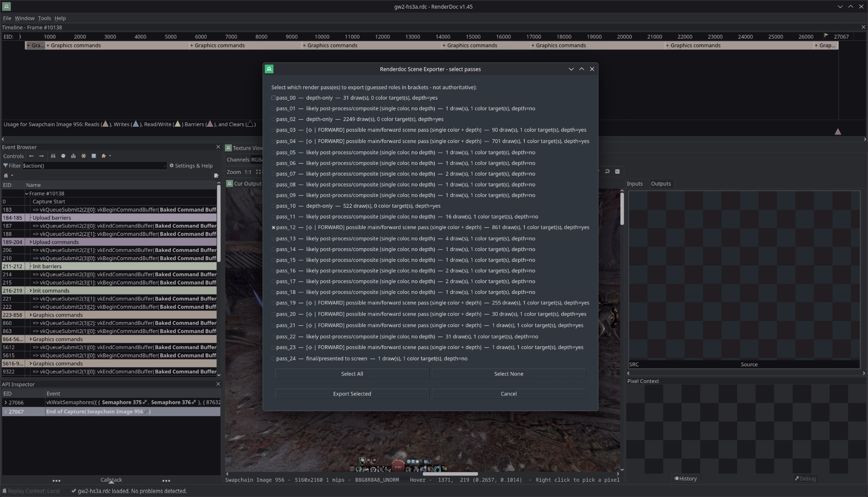
Task: Expand the Init commands event group
Action: point(30,291)
